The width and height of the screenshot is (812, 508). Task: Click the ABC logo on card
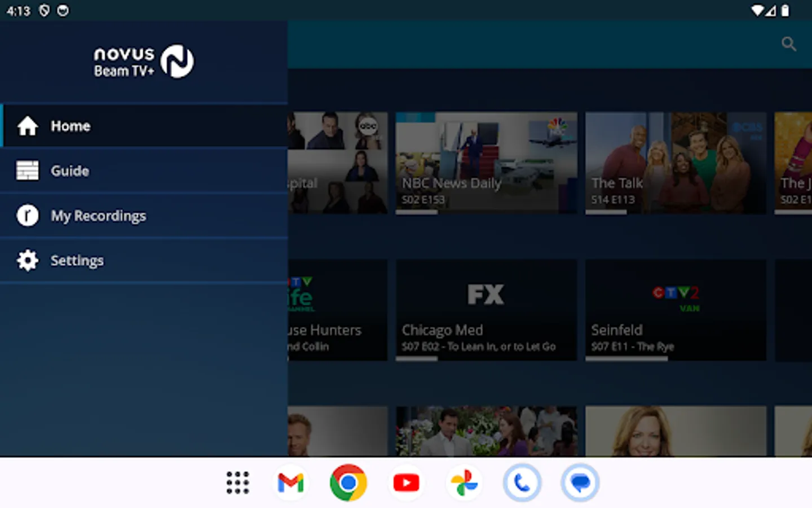click(368, 126)
